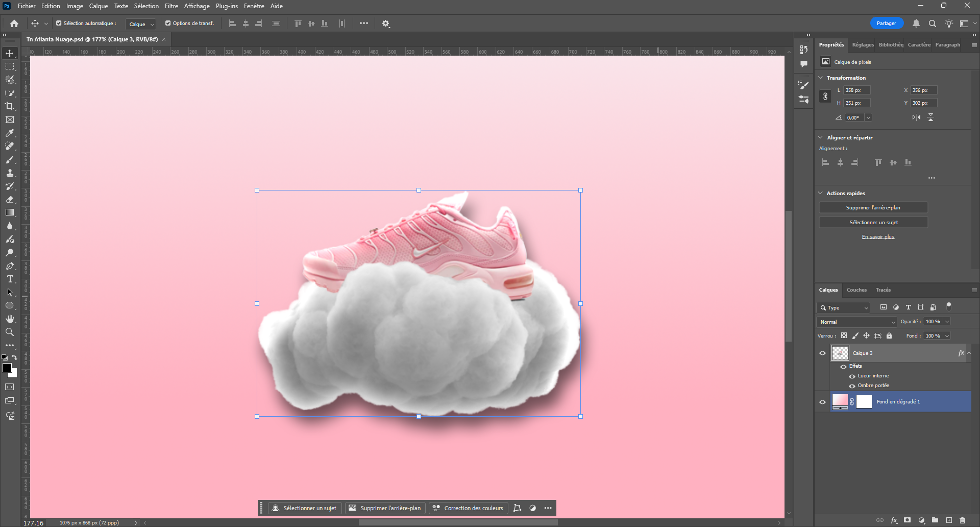Select the Blur droplet tool

[x=10, y=226]
